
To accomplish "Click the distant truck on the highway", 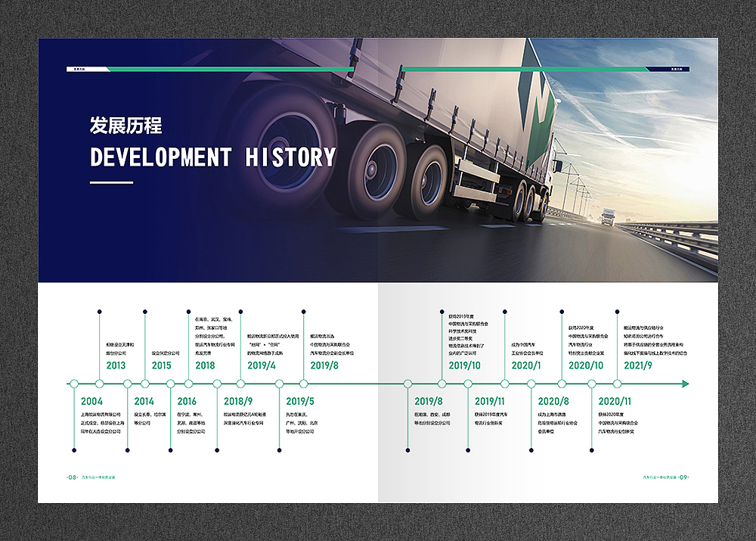I will pos(608,216).
